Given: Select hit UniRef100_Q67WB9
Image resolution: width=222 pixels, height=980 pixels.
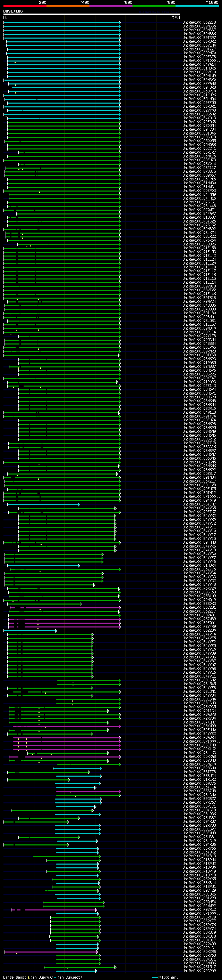Looking at the screenshot, I should click(199, 618).
